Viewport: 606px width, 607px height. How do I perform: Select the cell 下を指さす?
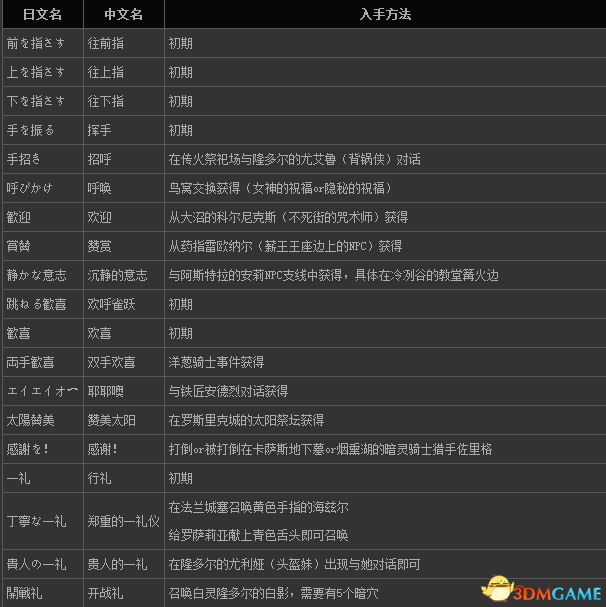43,101
